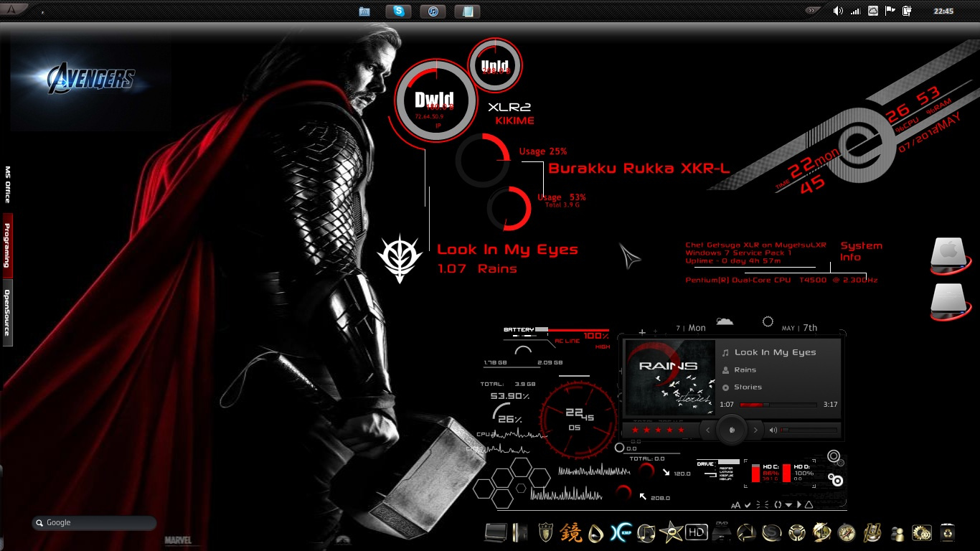Open Skype from the top taskbar

398,11
